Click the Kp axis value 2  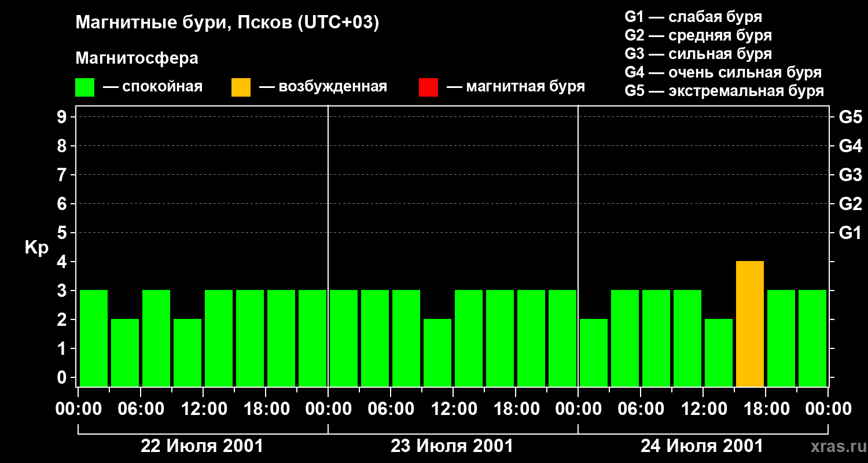[63, 319]
